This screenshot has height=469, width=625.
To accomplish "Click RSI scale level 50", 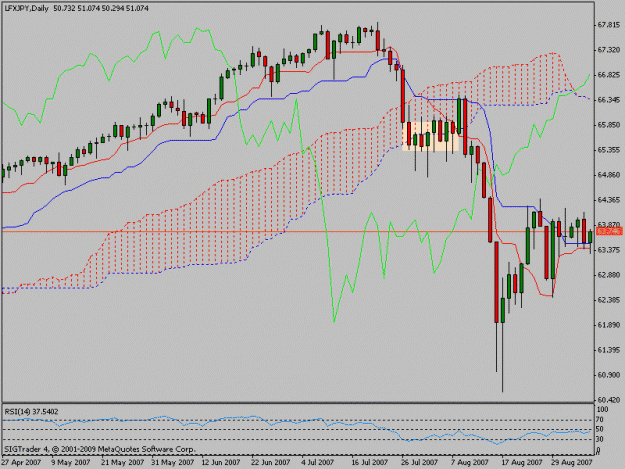I will pyautogui.click(x=600, y=430).
